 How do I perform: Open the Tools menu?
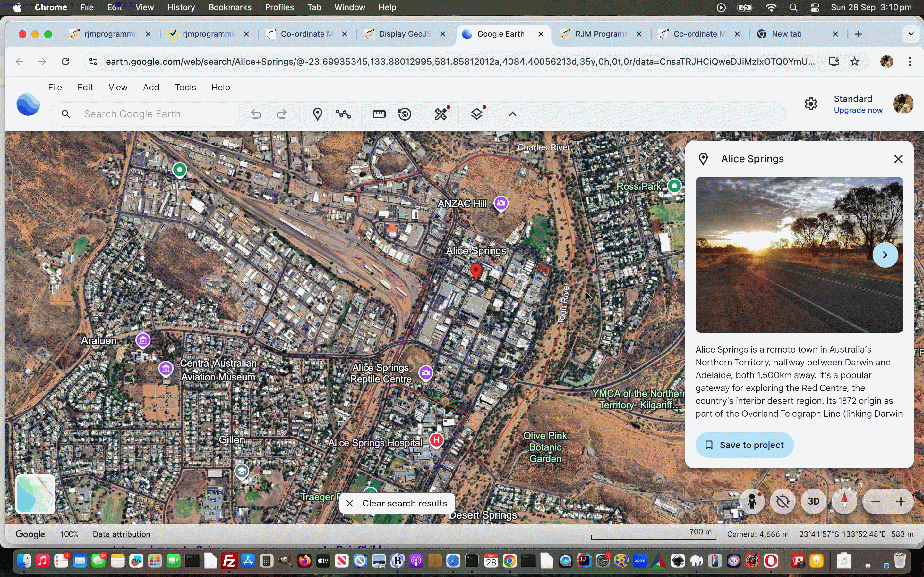coord(185,88)
